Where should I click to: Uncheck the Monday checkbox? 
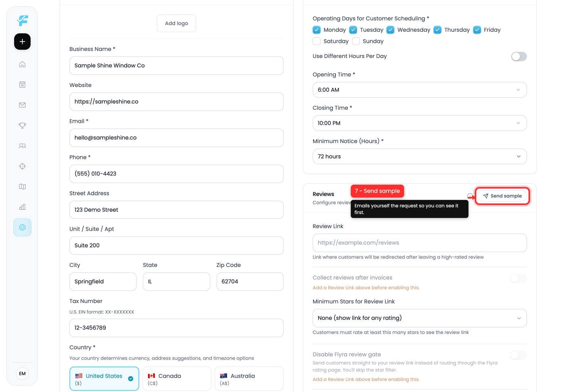[x=317, y=30]
